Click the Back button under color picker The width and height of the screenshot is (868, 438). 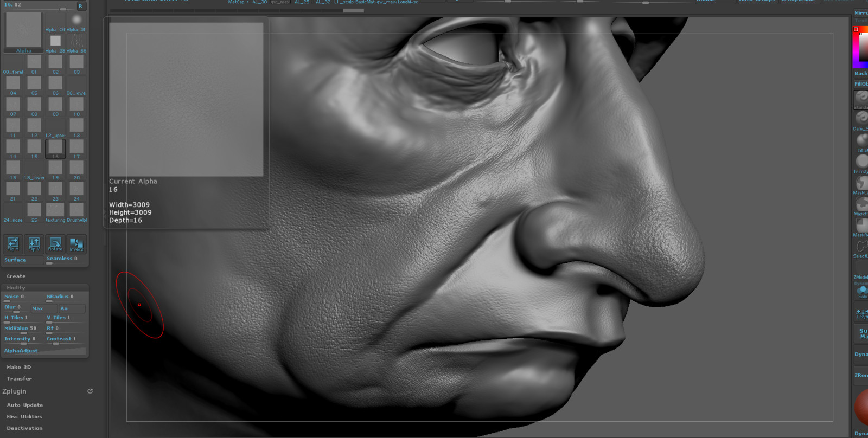pyautogui.click(x=861, y=73)
